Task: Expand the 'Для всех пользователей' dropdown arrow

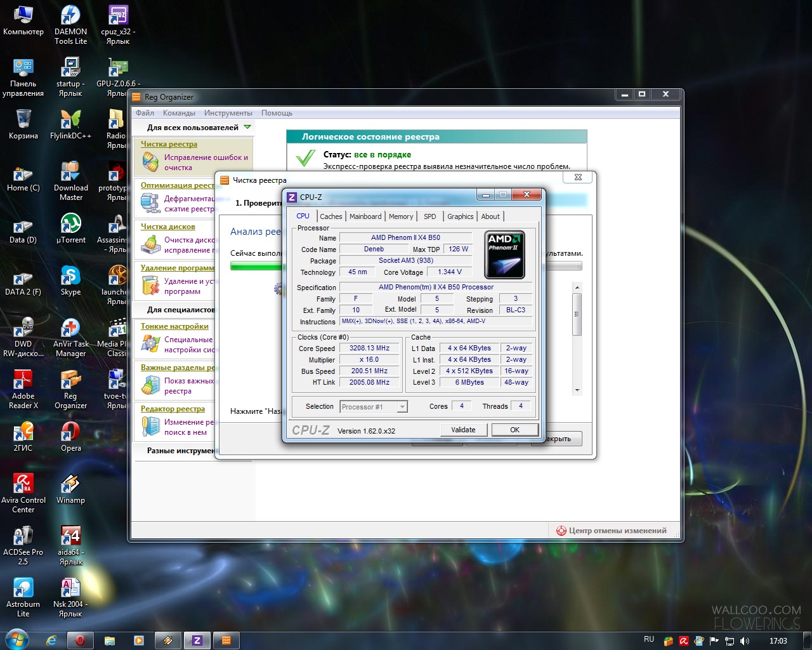Action: point(247,127)
